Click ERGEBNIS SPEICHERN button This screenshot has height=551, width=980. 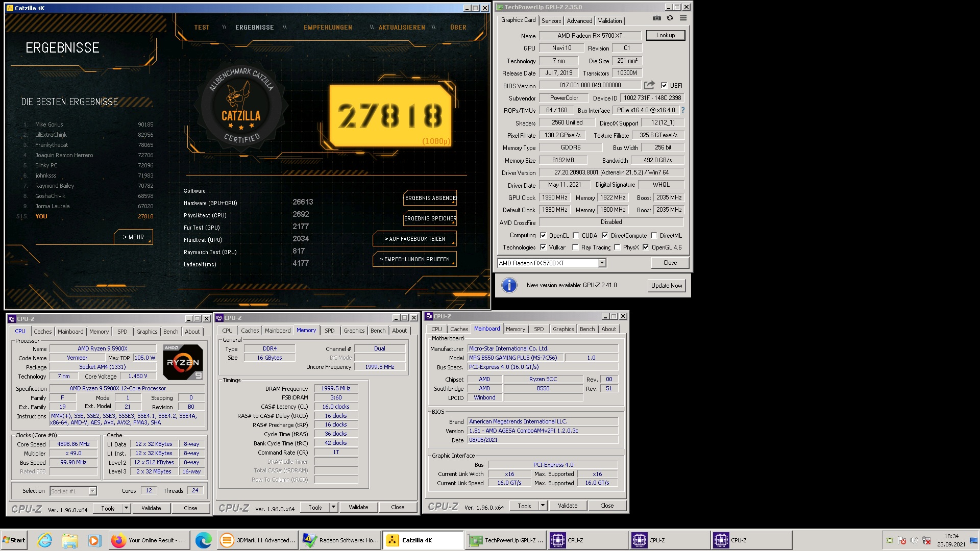pos(430,218)
